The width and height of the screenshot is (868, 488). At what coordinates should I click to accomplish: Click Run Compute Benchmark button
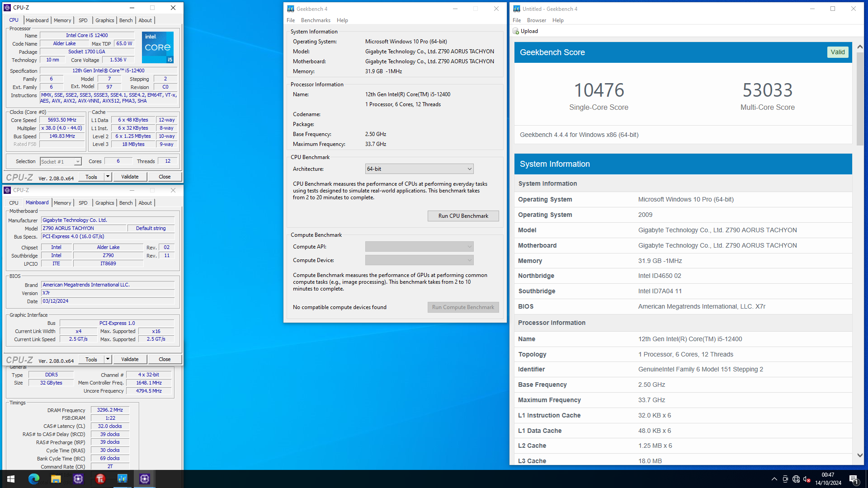click(463, 307)
